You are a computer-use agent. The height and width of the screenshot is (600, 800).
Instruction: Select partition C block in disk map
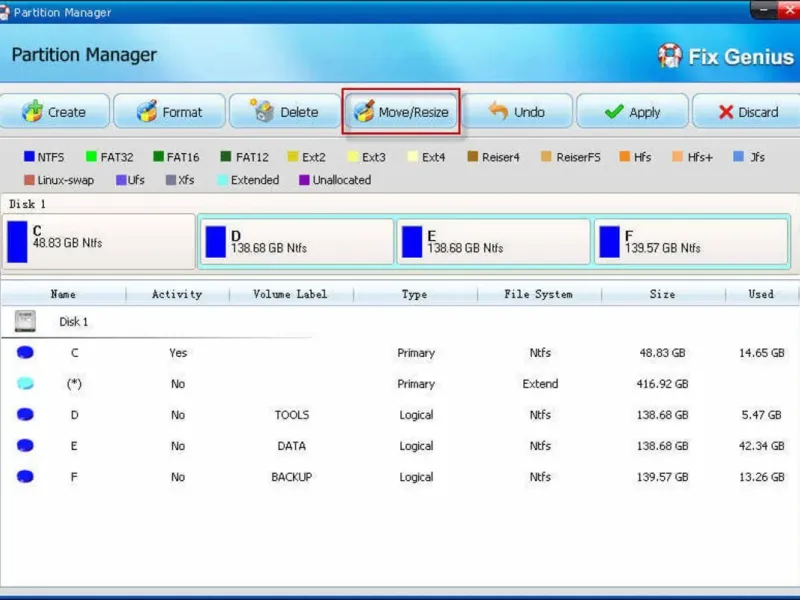click(x=99, y=241)
